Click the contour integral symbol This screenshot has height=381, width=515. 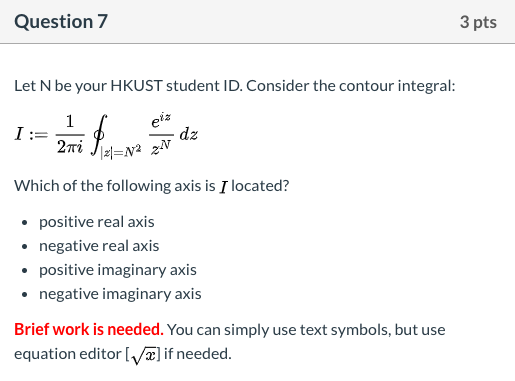(99, 135)
